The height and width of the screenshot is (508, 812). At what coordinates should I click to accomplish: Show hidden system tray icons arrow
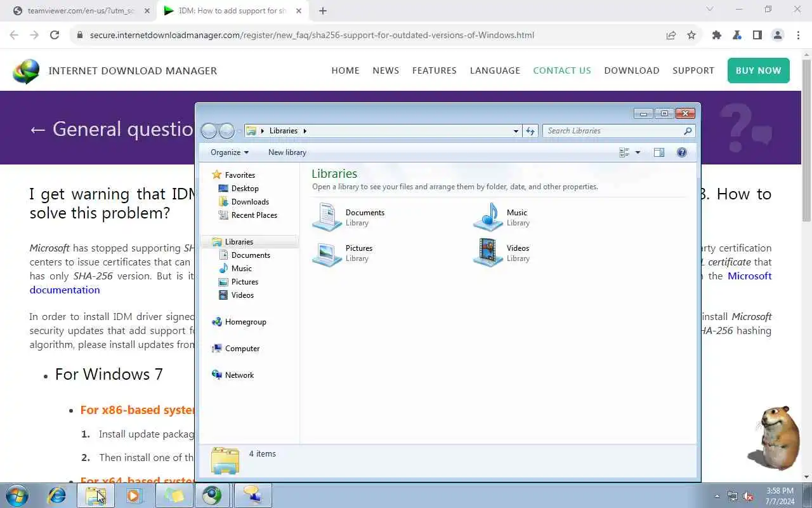coord(717,496)
